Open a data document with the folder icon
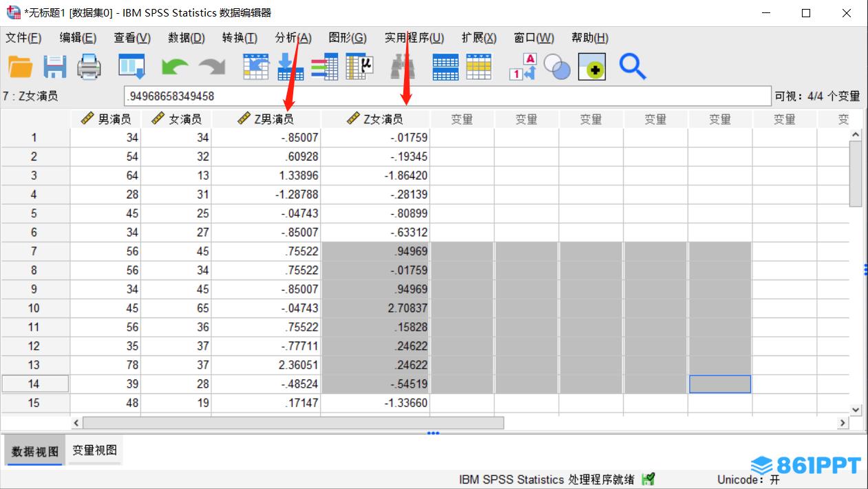Screen dimensions: 868x489 (x=21, y=67)
